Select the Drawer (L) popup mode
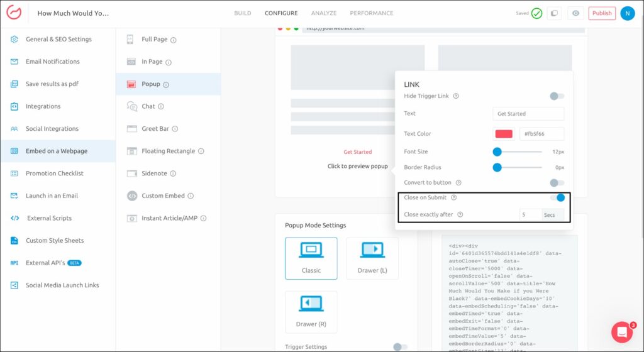Image resolution: width=644 pixels, height=352 pixels. [372, 258]
